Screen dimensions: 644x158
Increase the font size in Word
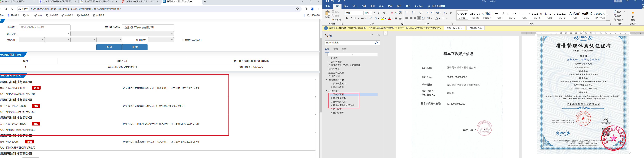[374, 13]
